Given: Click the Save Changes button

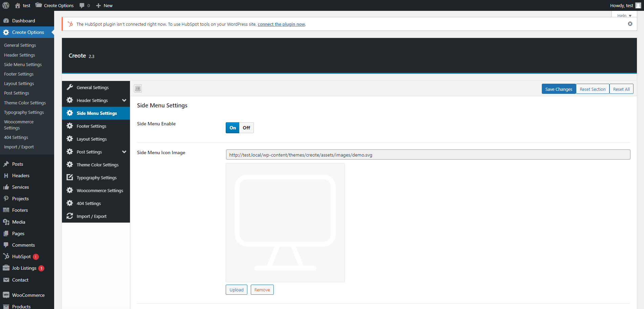Looking at the screenshot, I should pos(558,89).
